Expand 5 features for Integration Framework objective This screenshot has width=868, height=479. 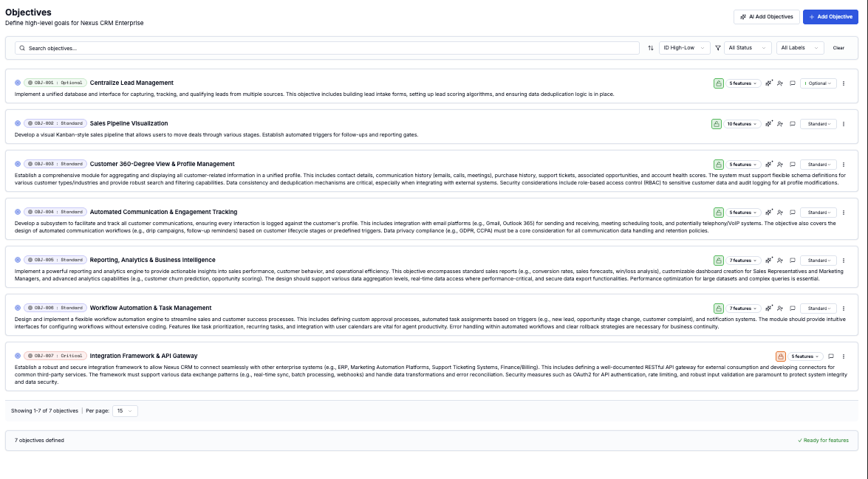[x=805, y=356]
